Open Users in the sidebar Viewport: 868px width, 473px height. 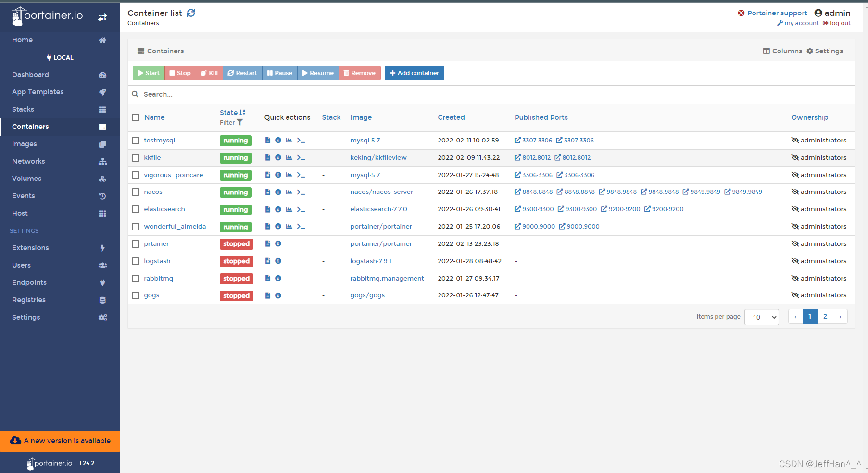[60, 266]
